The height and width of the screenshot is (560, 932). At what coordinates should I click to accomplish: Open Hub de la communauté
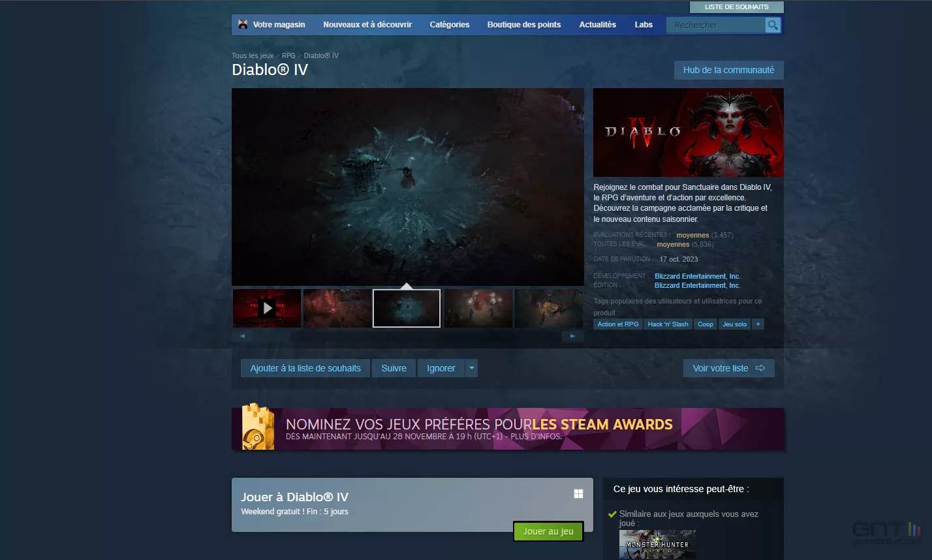coord(729,70)
